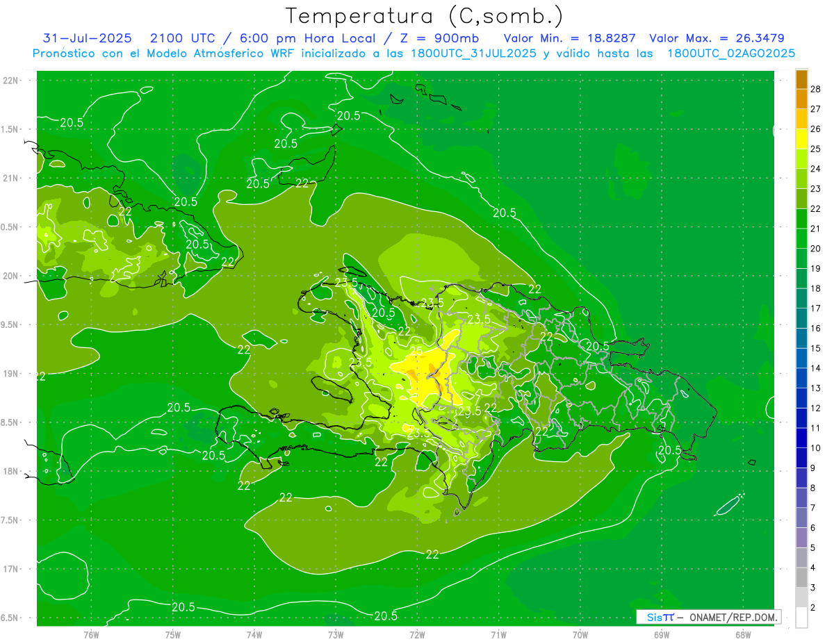The image size is (834, 644).
Task: Click the "21N" latitude axis label
Action: (10, 179)
